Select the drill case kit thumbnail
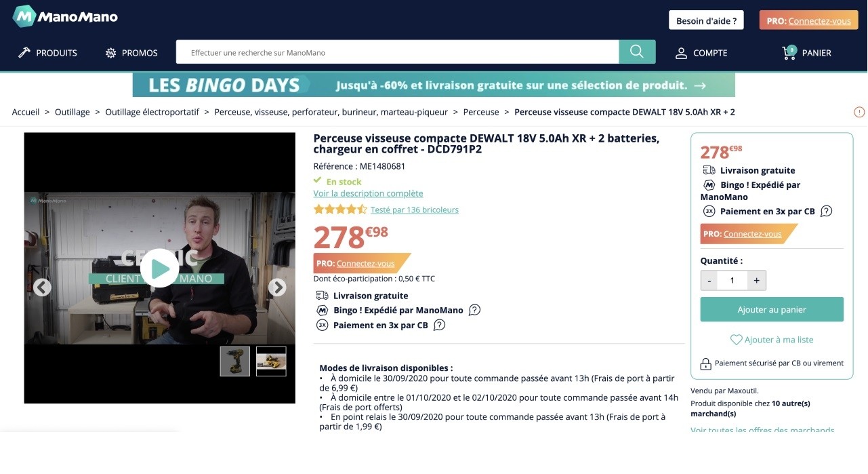 click(271, 361)
